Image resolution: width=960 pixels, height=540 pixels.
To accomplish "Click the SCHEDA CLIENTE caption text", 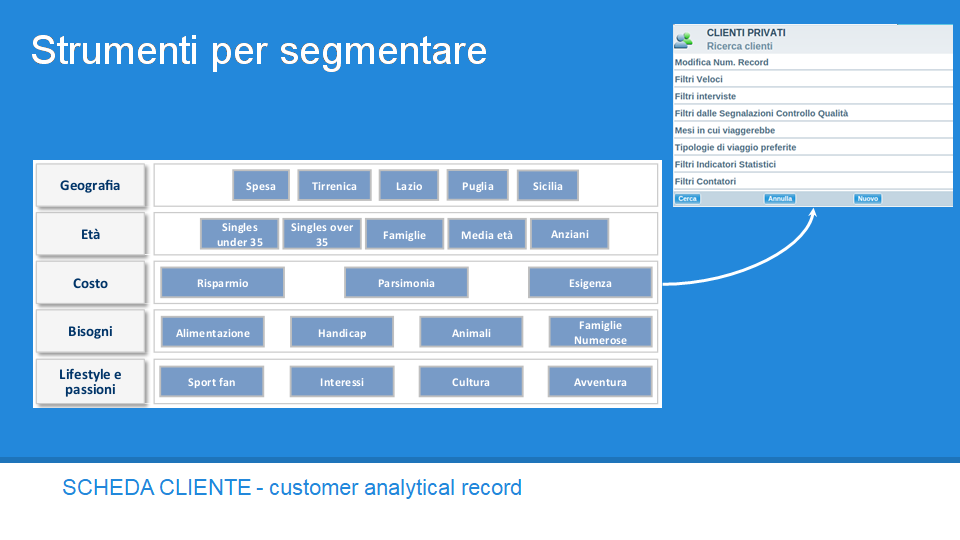I will point(292,487).
